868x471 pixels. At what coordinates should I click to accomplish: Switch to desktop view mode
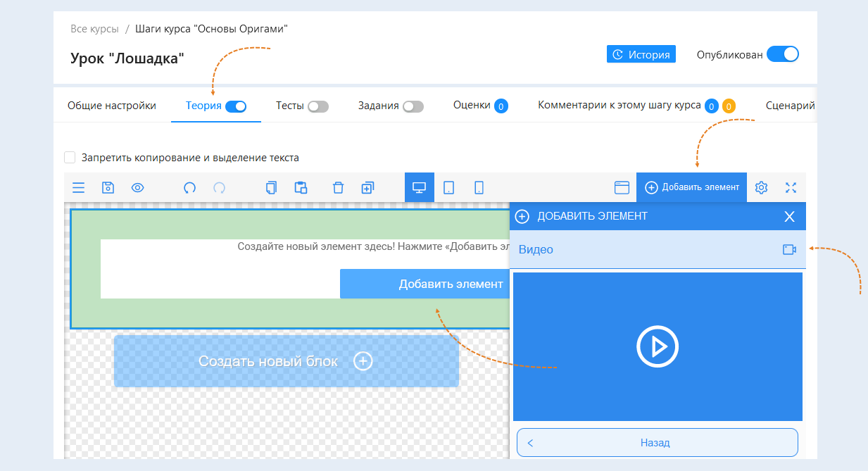point(419,187)
